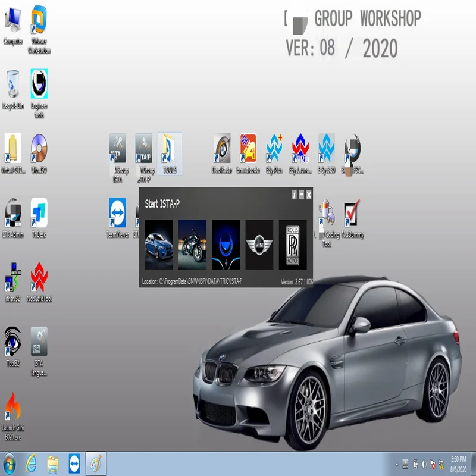Choose the Rolls-Royce brand tile
476x476 pixels.
pyautogui.click(x=293, y=245)
